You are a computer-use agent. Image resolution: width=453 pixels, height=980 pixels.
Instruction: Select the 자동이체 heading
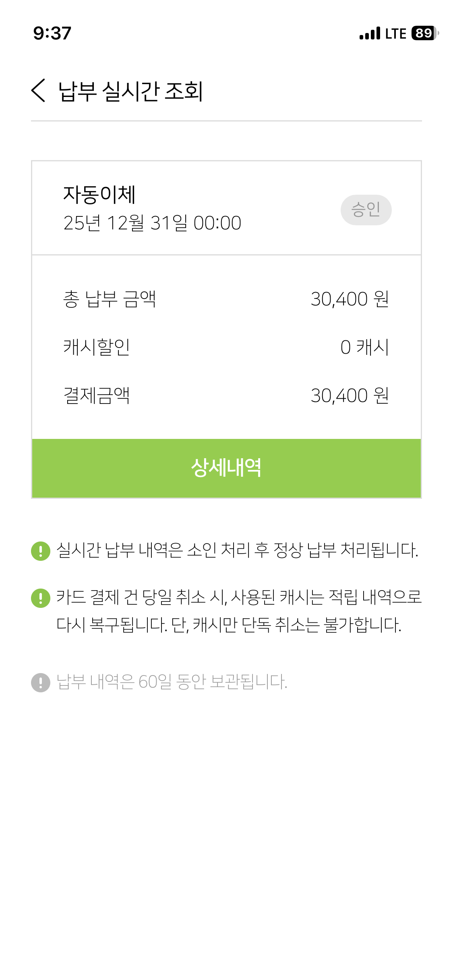[x=99, y=195]
